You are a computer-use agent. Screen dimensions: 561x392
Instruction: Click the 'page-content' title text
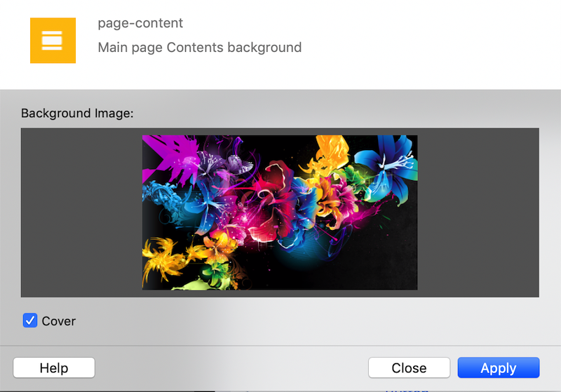(x=140, y=23)
